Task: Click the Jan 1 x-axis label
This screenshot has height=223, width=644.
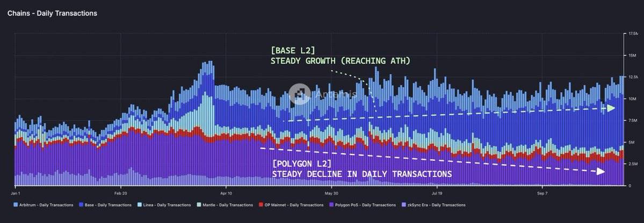Action: click(15, 192)
